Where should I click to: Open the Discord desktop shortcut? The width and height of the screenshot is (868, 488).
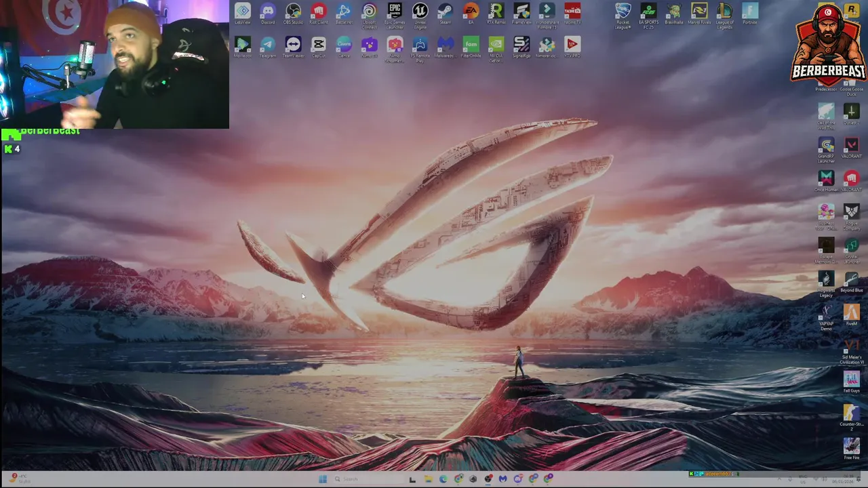click(x=268, y=14)
